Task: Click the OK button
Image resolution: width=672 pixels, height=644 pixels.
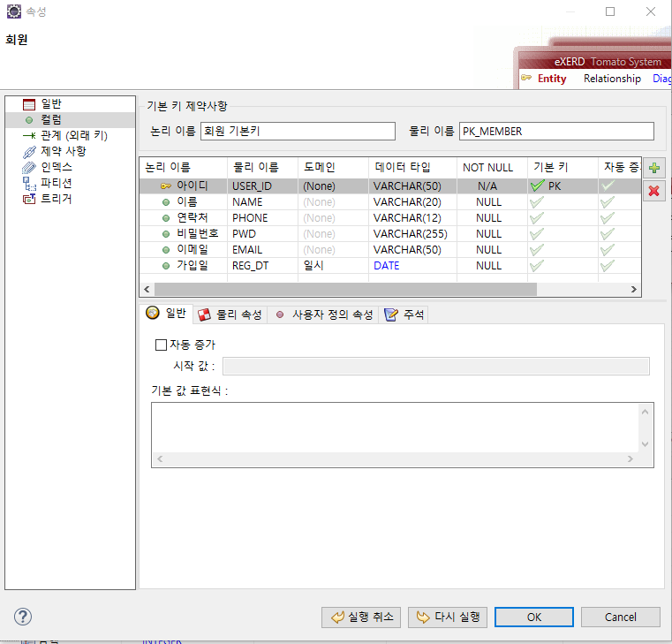Action: [x=533, y=617]
